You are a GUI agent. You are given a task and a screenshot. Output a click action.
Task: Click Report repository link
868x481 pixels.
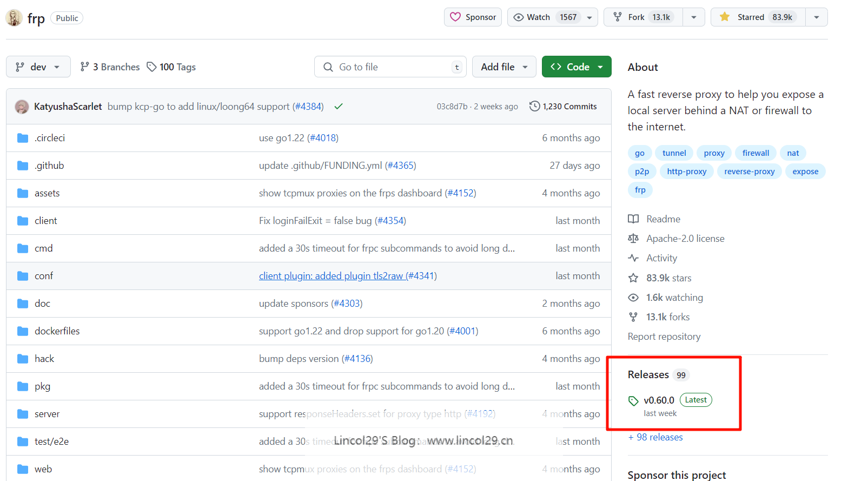664,337
